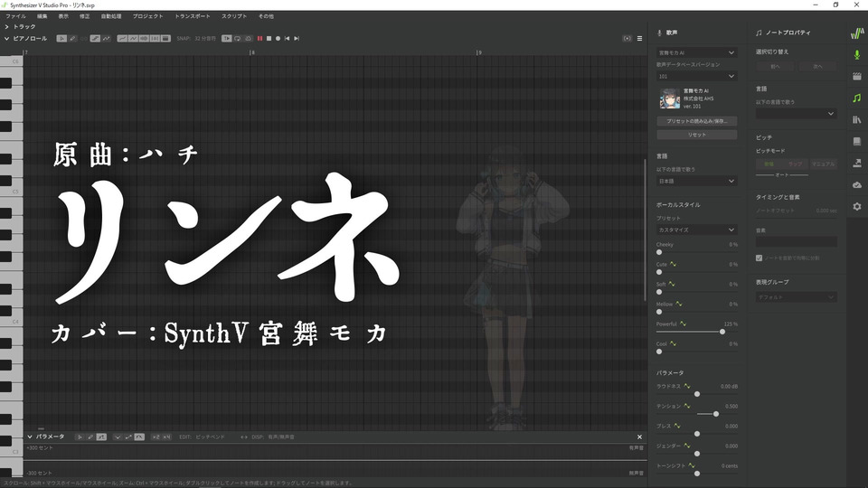
Task: Open Note Properties music-note icon in sidebar
Action: [x=857, y=98]
